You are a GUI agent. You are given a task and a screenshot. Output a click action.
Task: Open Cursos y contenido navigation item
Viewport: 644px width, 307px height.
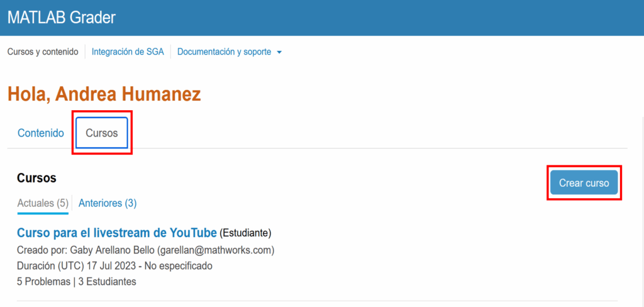tap(43, 52)
